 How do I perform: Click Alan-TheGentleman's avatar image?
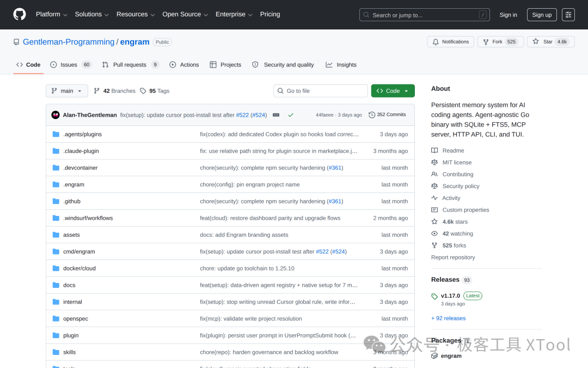pyautogui.click(x=56, y=115)
